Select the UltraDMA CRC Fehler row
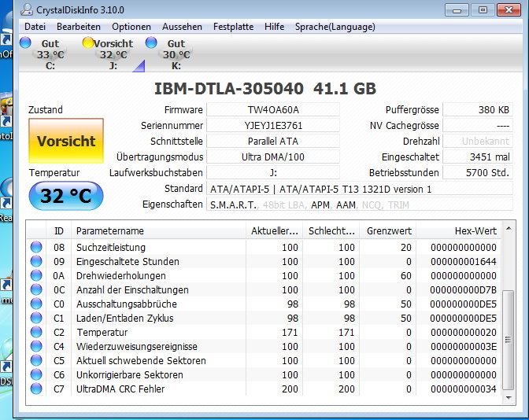529x420 pixels. tap(264, 389)
